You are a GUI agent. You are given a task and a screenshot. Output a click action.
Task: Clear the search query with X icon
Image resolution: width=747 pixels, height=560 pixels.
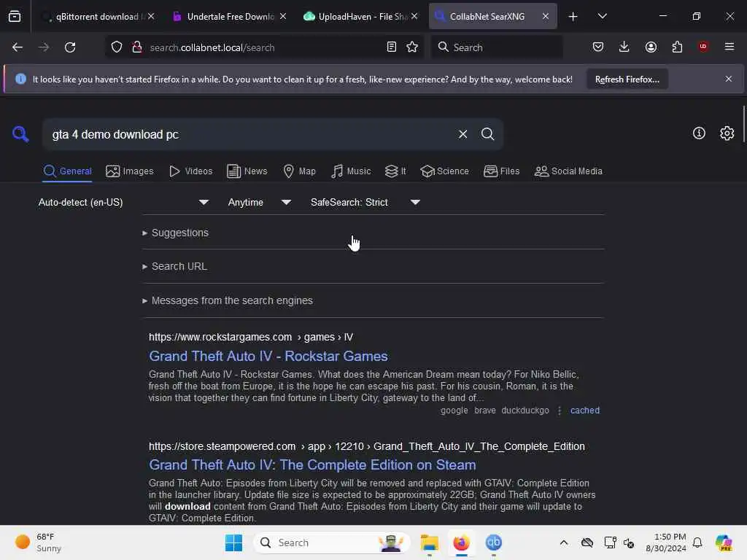462,134
